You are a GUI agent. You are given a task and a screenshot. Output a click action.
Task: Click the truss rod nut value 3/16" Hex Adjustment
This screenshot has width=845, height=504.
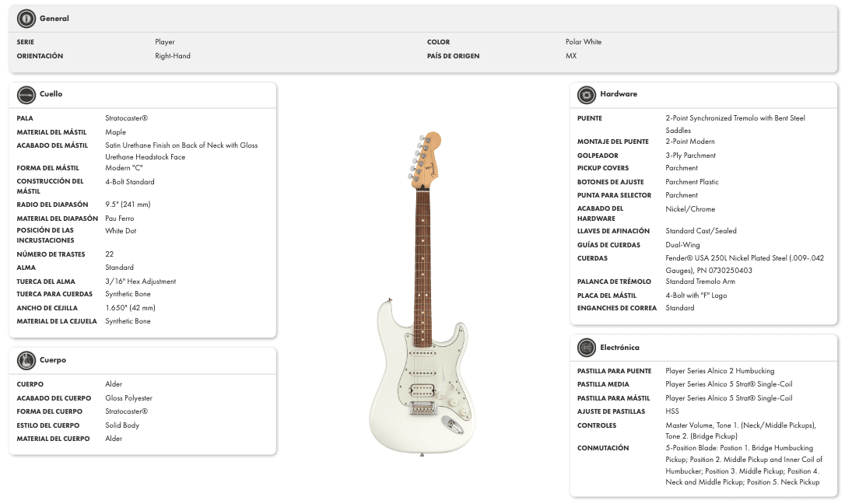pos(141,282)
